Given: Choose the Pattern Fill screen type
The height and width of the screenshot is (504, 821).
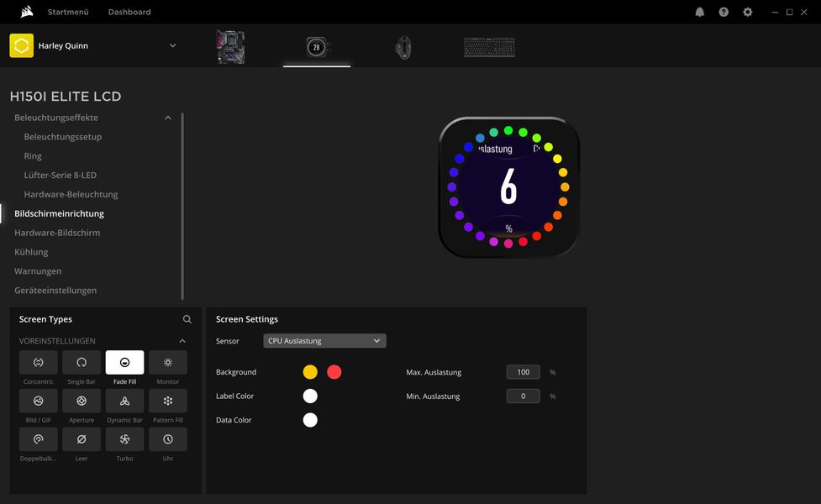Looking at the screenshot, I should (167, 401).
